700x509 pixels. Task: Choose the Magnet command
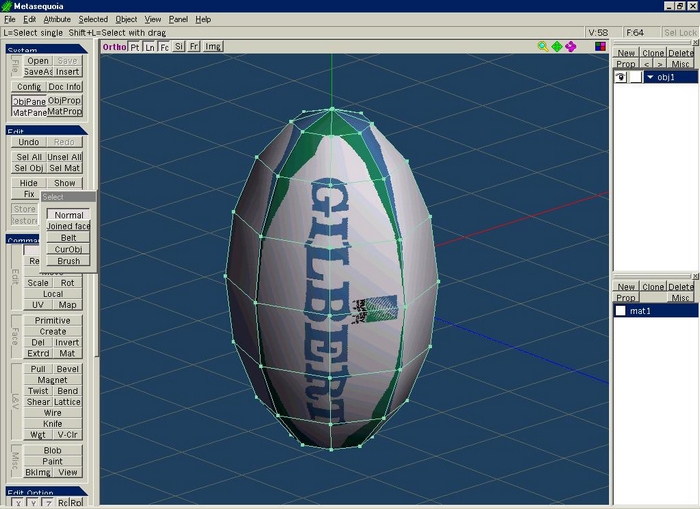(x=52, y=380)
